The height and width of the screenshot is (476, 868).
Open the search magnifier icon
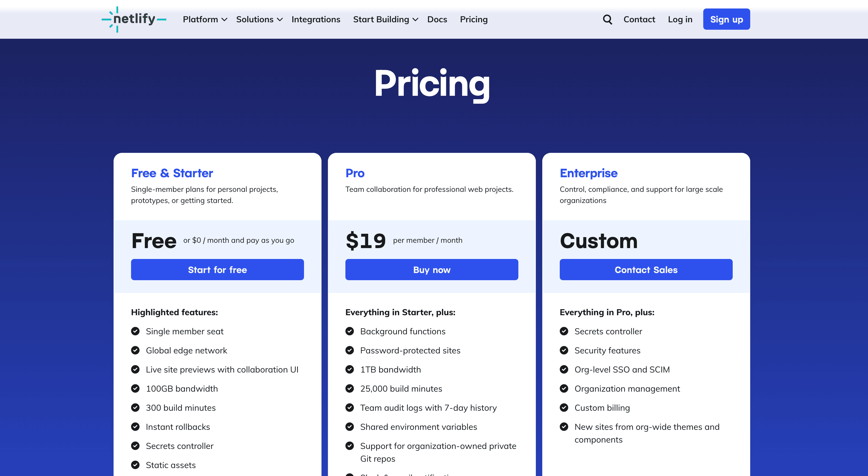pyautogui.click(x=607, y=19)
